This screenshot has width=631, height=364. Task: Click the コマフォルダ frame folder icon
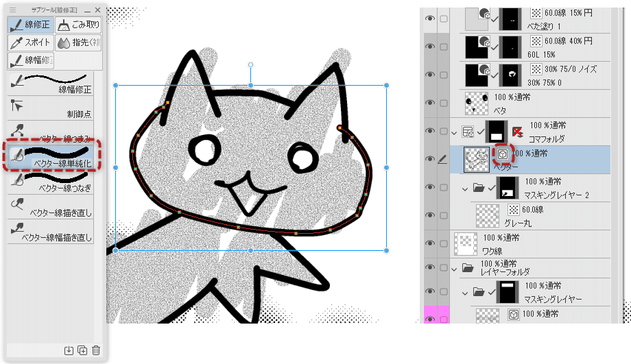click(x=468, y=132)
